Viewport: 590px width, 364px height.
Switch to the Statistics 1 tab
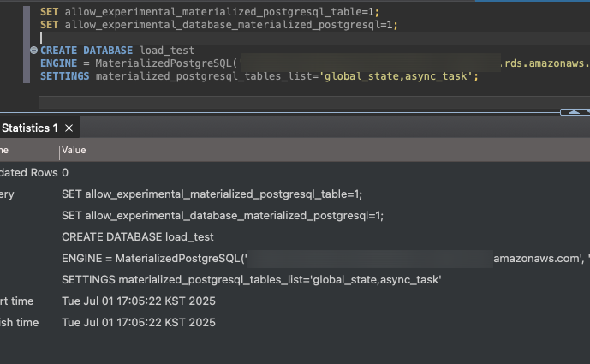point(30,128)
